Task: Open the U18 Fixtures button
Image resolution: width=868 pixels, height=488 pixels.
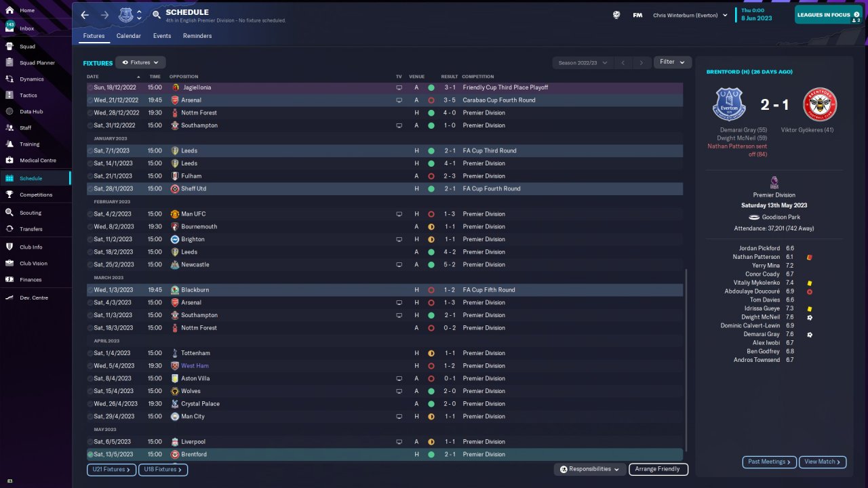Action: pyautogui.click(x=163, y=469)
